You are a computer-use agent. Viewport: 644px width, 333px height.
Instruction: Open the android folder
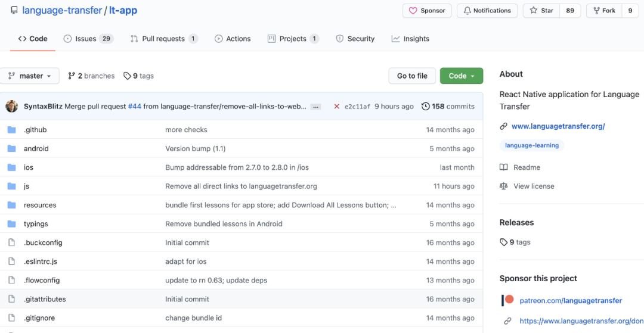[x=36, y=148]
